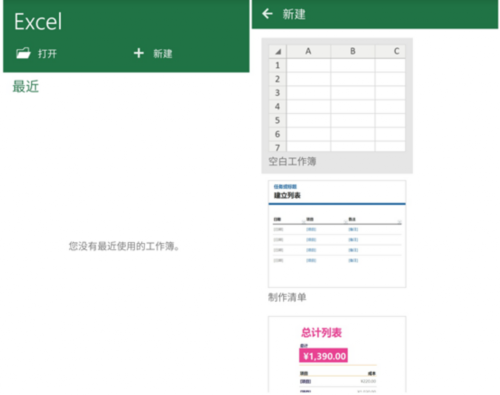Open the 打开 button
This screenshot has height=395, width=500.
37,53
